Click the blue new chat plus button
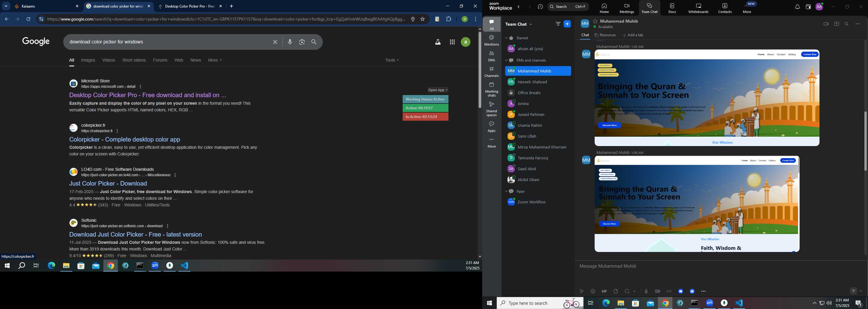This screenshot has width=868, height=309. [x=568, y=24]
